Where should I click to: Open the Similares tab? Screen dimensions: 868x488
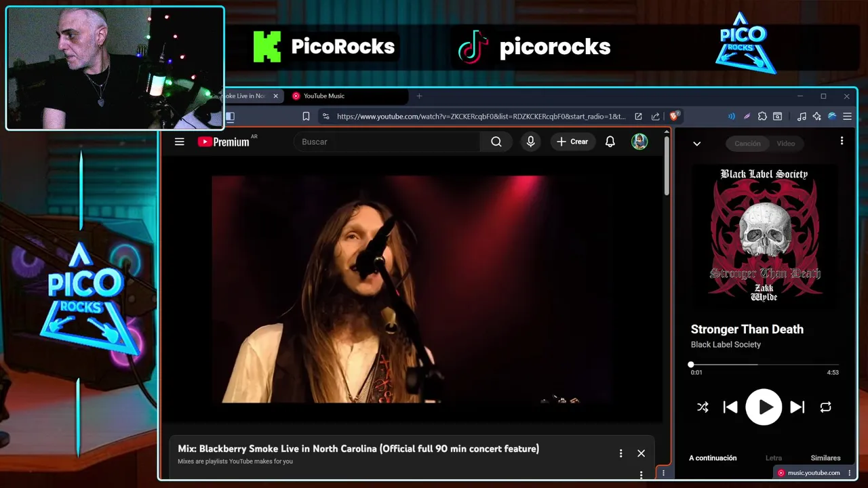coord(825,458)
